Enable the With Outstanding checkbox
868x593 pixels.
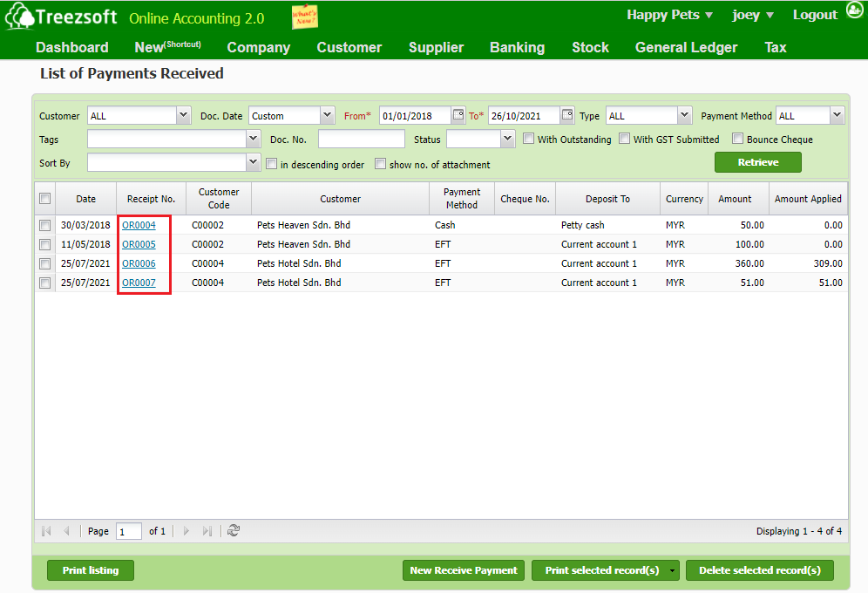pyautogui.click(x=529, y=139)
